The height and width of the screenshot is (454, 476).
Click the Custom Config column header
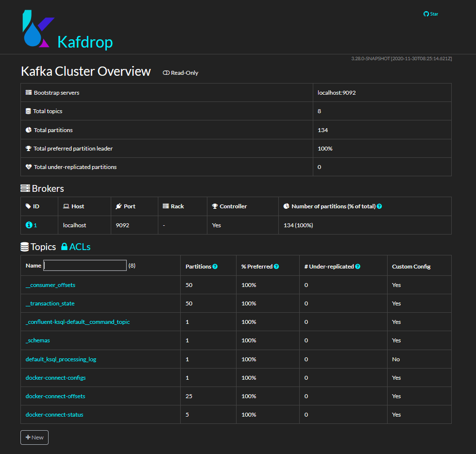click(x=411, y=267)
